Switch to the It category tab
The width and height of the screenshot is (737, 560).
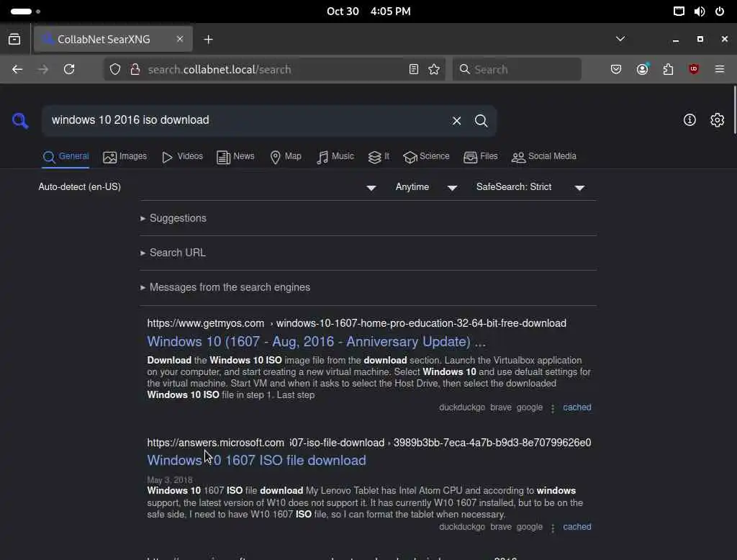[379, 157]
